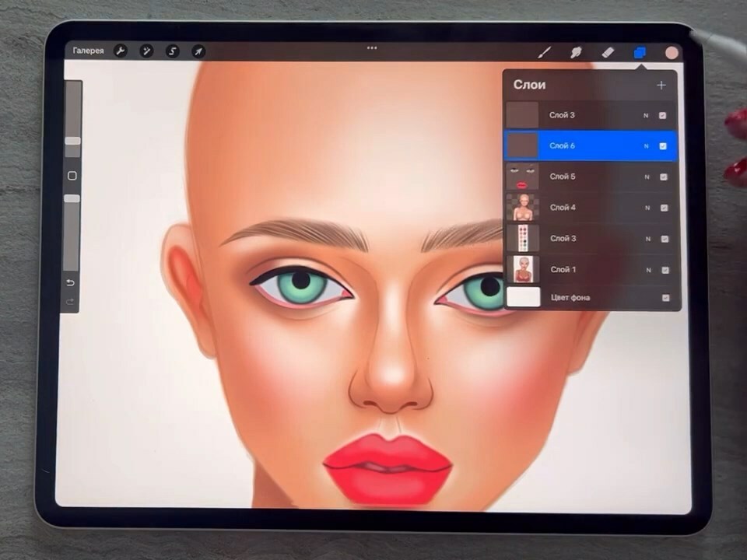Select the Слой 4 layer name
747x560 pixels.
tap(563, 208)
